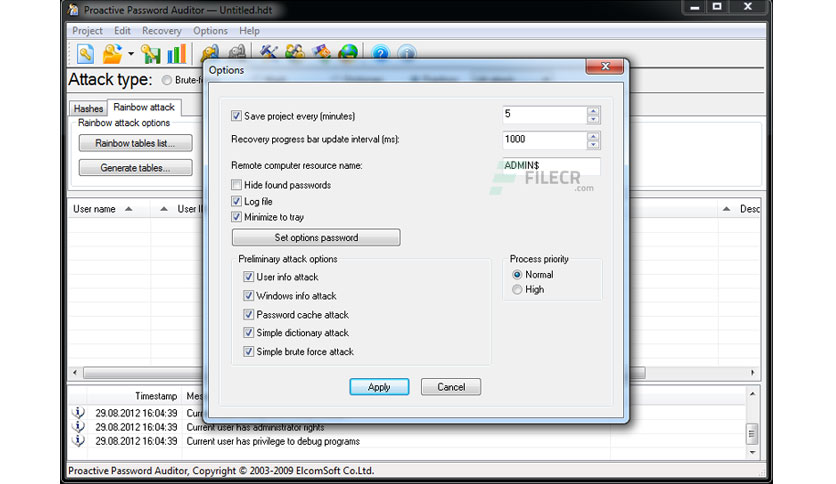836x484 pixels.
Task: Click Generate tables button
Action: tap(135, 167)
